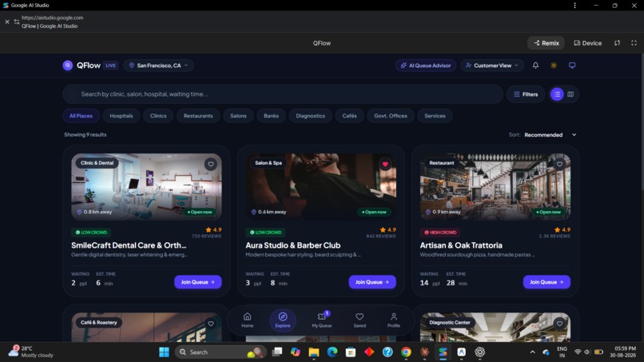Open File Explorer from taskbar
This screenshot has height=362, width=644.
click(314, 352)
